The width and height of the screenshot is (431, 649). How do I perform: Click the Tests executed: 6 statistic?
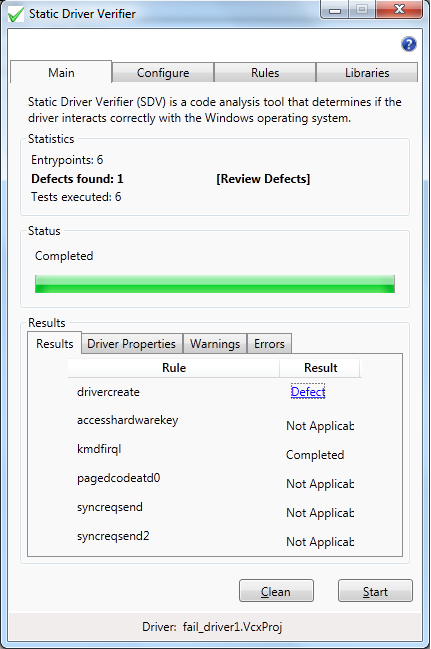[76, 197]
